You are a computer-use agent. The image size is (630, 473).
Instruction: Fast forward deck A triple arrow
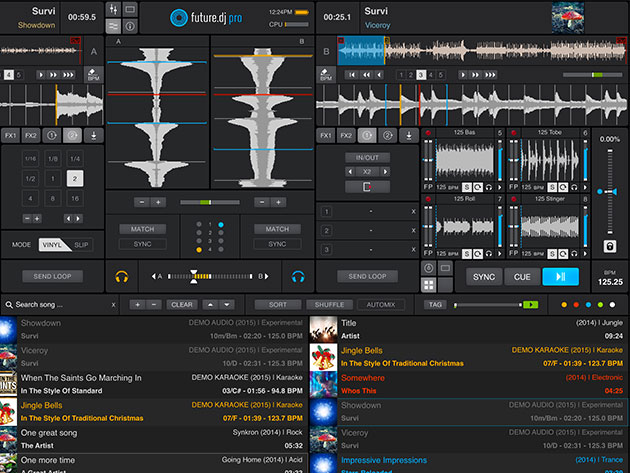coord(68,75)
